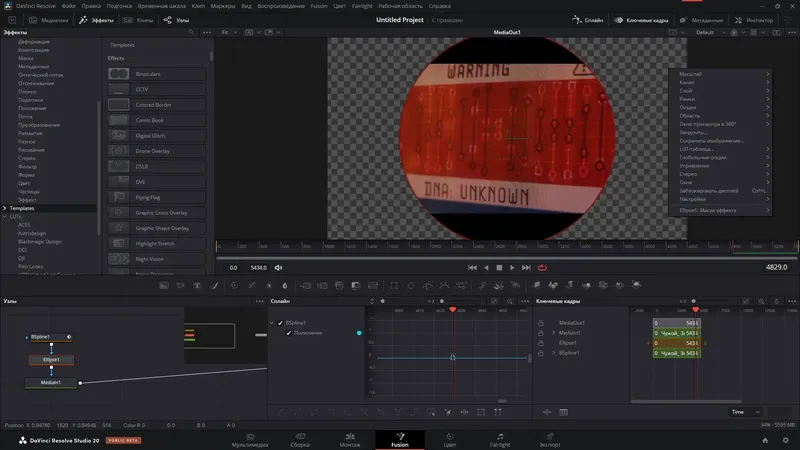800x450 pixels.
Task: Expand the MediaIn1 keyframe track
Action: [553, 333]
